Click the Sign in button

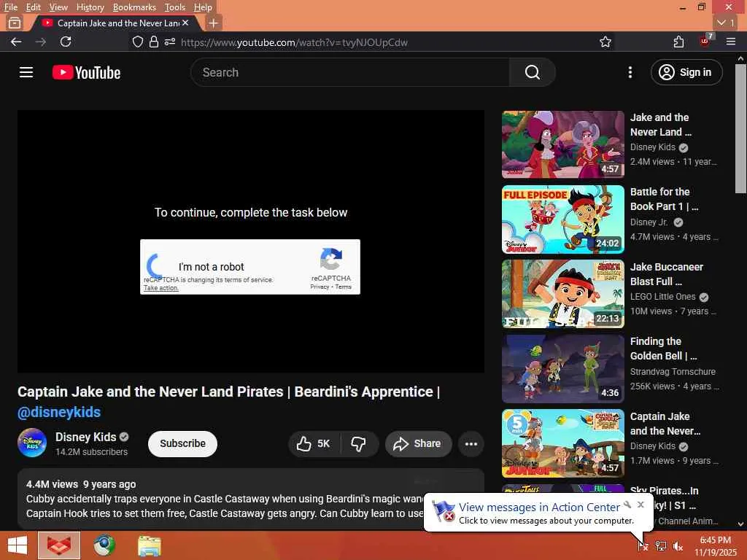click(x=686, y=72)
